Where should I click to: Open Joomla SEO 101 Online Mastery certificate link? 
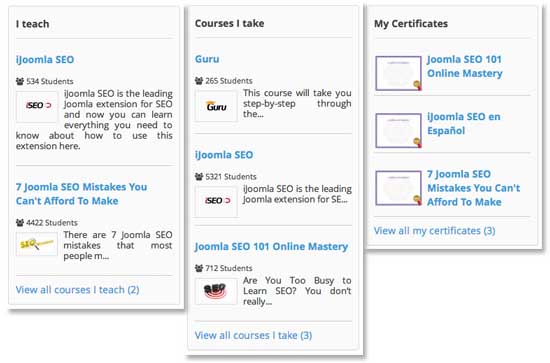[465, 66]
